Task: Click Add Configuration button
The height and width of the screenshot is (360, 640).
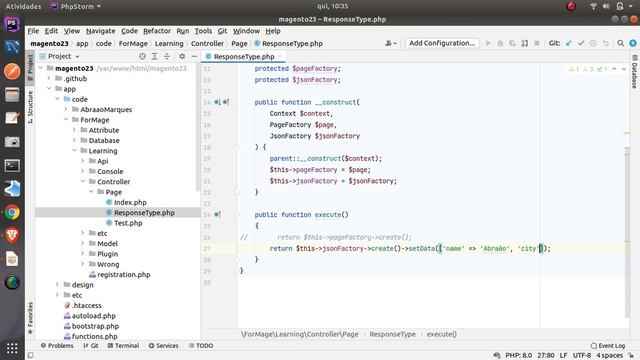Action: pos(442,43)
